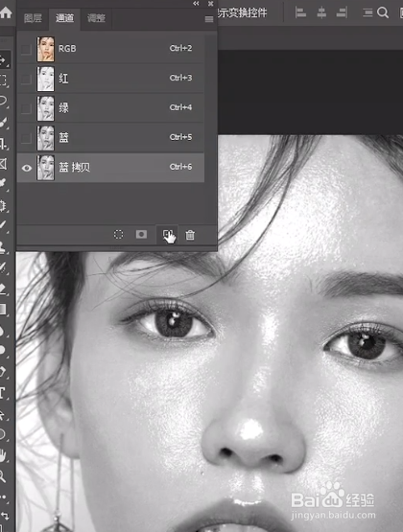Switch to the 调整 tab
The image size is (403, 532).
coord(96,18)
